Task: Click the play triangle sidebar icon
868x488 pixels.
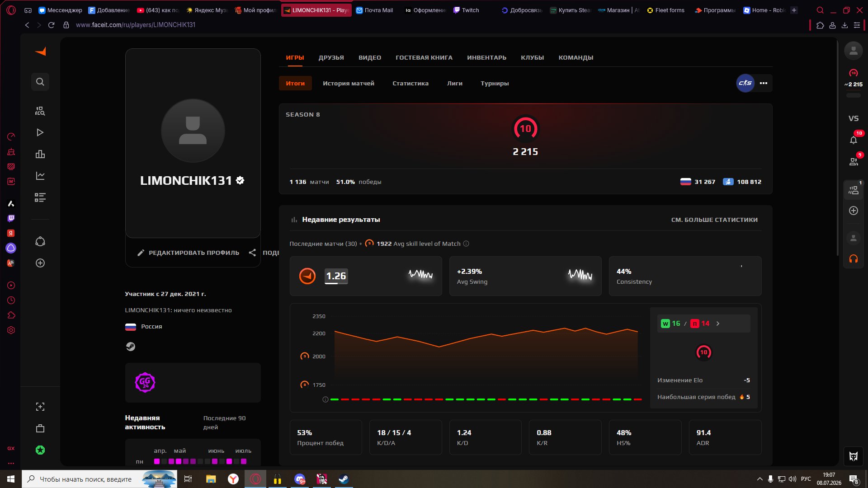Action: 40,132
